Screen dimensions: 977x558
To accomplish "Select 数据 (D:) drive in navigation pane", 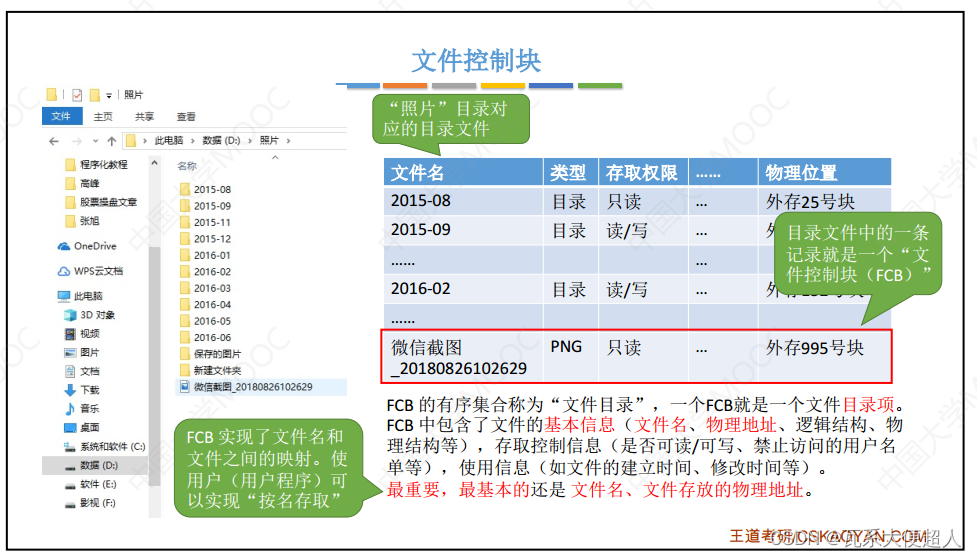I will point(95,465).
